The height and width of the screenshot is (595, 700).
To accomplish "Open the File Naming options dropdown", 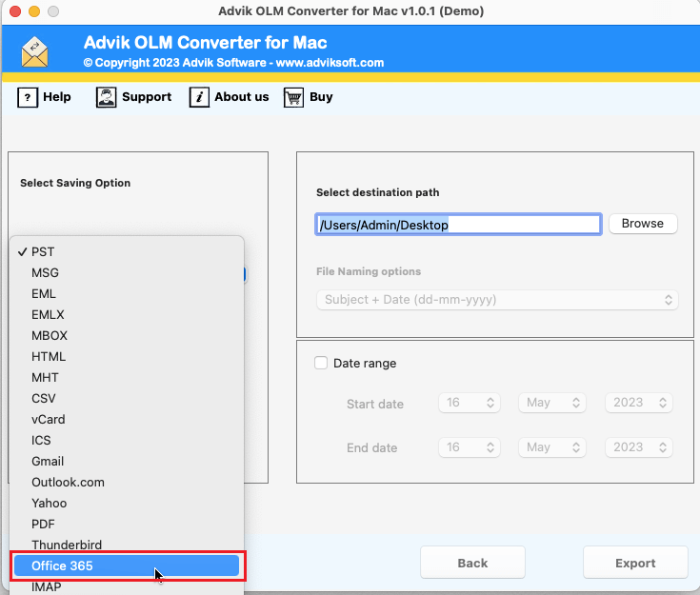I will coord(497,300).
